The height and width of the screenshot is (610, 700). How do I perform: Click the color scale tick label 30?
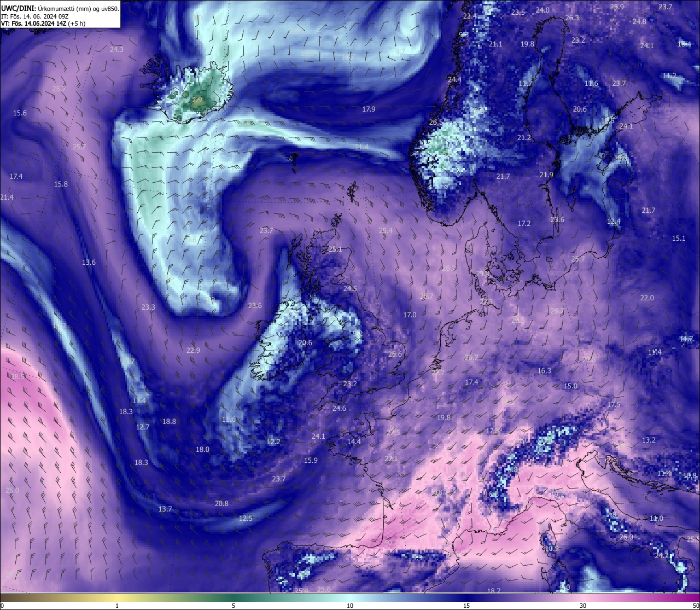coord(583,606)
